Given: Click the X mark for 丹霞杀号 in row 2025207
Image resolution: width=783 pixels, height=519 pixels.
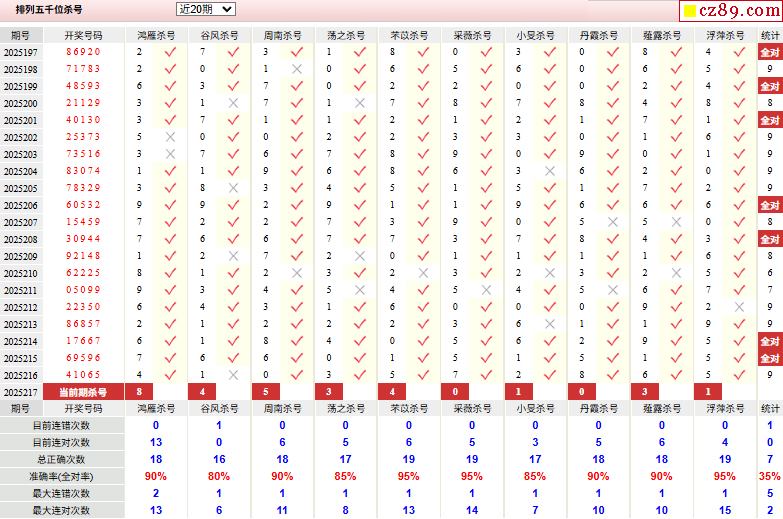Looking at the screenshot, I should tap(613, 222).
